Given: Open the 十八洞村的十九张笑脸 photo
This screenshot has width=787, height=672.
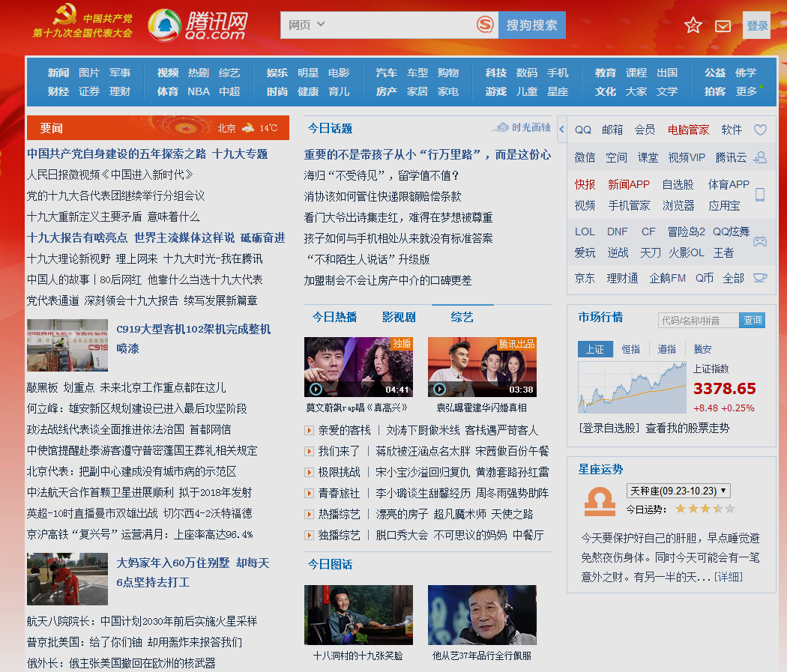Looking at the screenshot, I should 358,615.
